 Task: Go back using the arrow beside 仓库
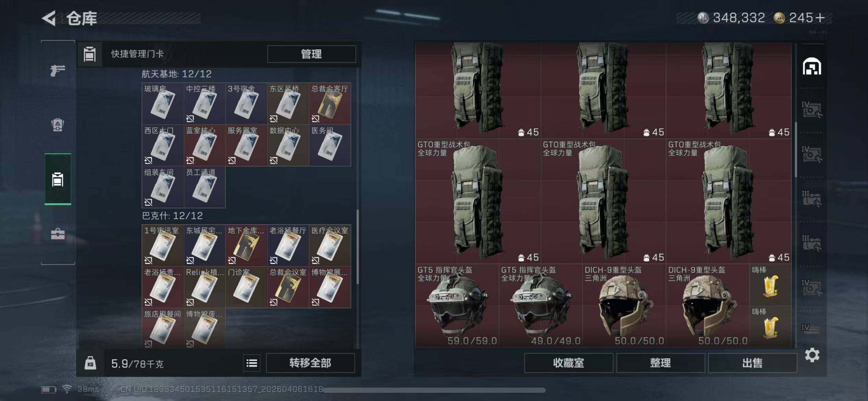(x=49, y=18)
